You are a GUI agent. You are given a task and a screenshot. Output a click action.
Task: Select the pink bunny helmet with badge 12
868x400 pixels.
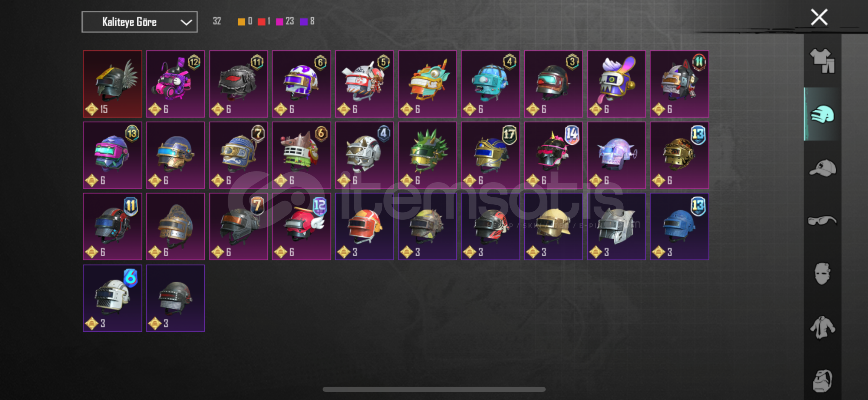coord(175,84)
